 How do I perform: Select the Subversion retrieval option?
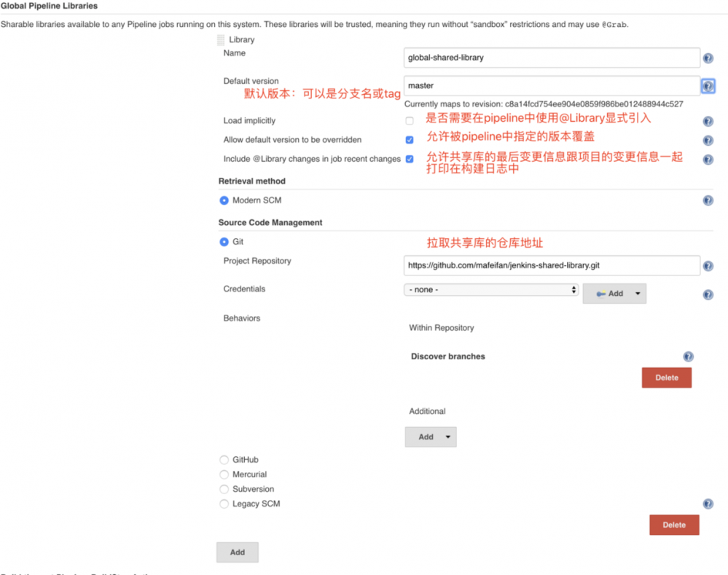224,489
